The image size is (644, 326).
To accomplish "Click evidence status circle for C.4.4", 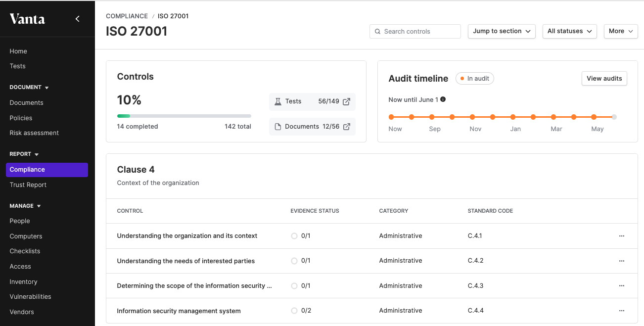I will pyautogui.click(x=294, y=311).
